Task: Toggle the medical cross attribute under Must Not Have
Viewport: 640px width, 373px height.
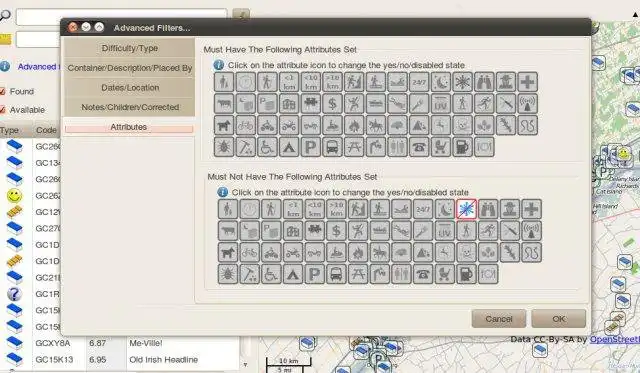Action: 531,209
